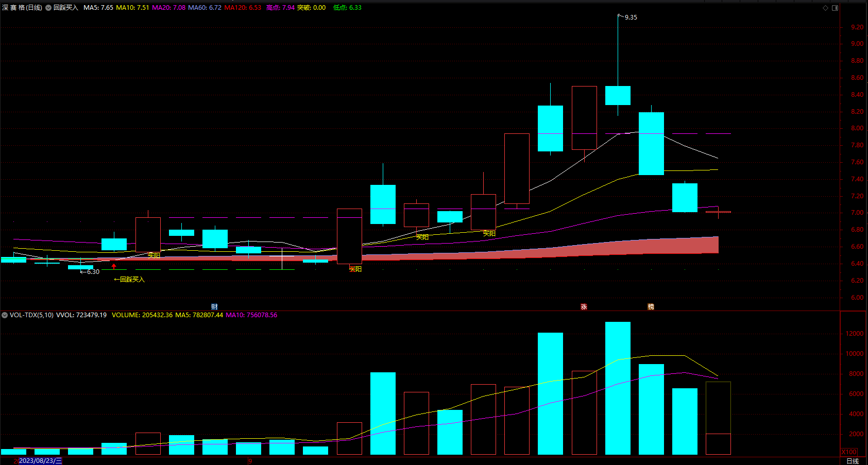This screenshot has width=868, height=465.
Task: Click the 低点: 6.33 legend value
Action: click(347, 8)
